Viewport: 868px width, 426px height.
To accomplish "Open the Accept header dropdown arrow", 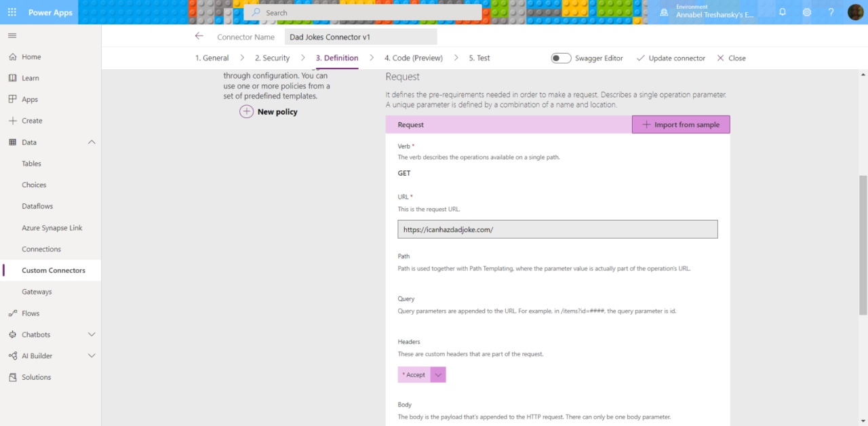I will (438, 374).
